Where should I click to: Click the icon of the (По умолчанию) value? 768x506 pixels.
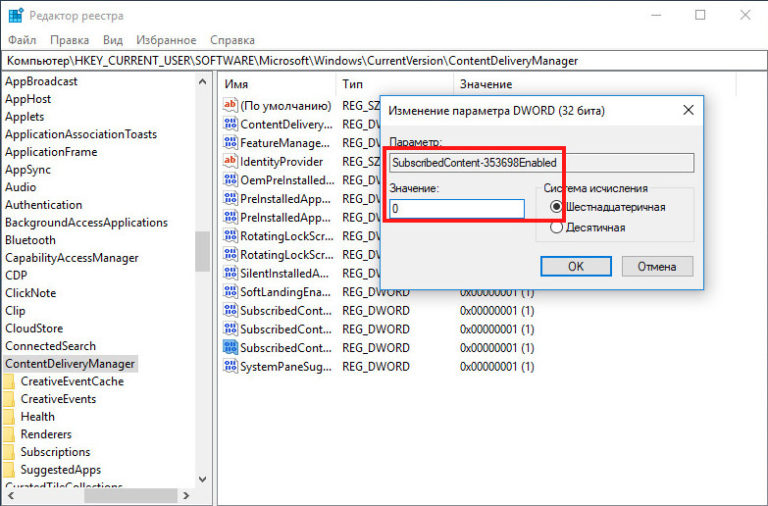coord(230,105)
